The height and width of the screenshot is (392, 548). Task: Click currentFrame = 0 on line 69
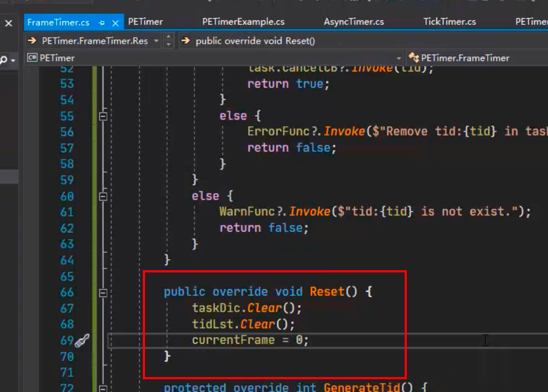[250, 341]
